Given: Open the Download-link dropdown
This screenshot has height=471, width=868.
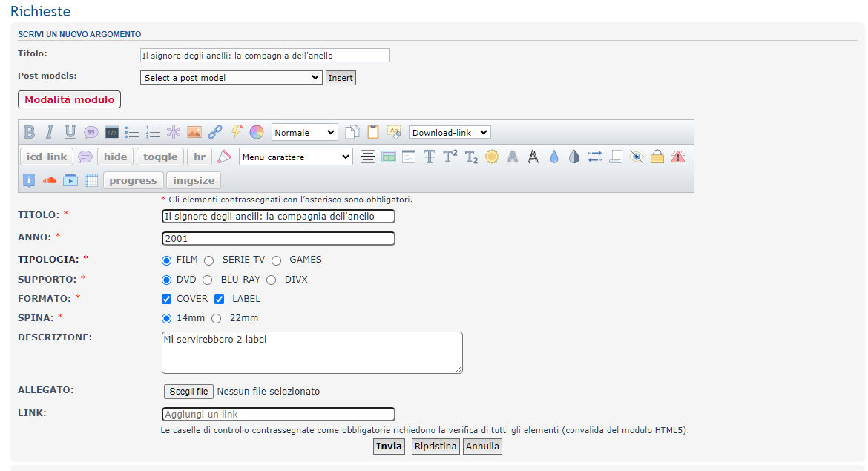Looking at the screenshot, I should 450,132.
